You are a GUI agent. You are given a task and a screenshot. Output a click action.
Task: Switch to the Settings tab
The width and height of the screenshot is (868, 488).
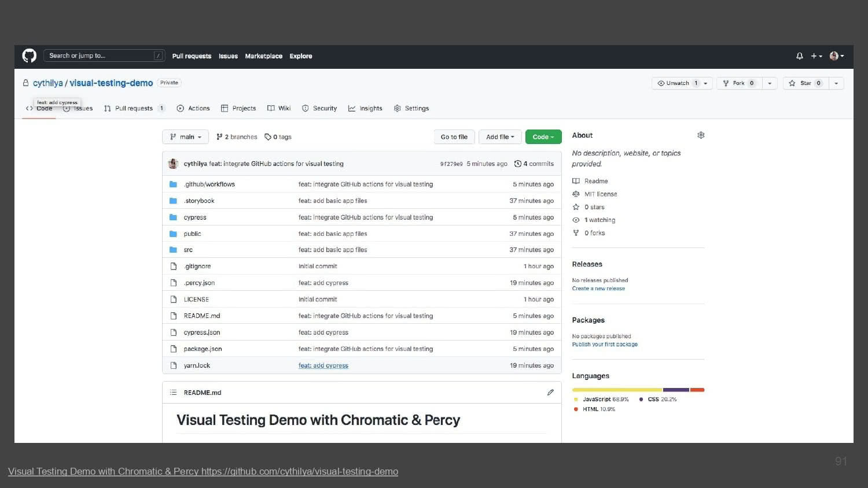click(411, 108)
